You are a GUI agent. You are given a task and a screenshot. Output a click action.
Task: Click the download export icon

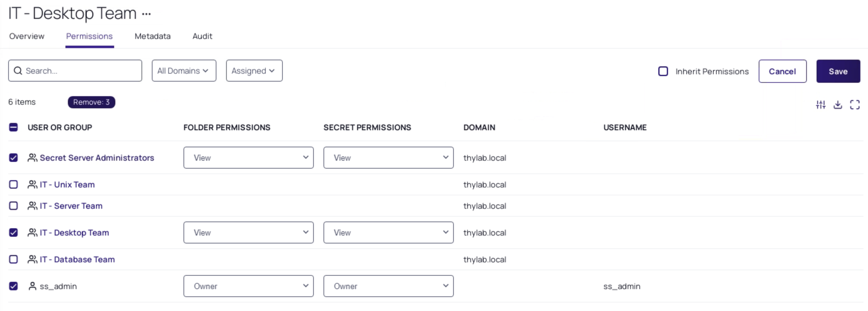[838, 105]
